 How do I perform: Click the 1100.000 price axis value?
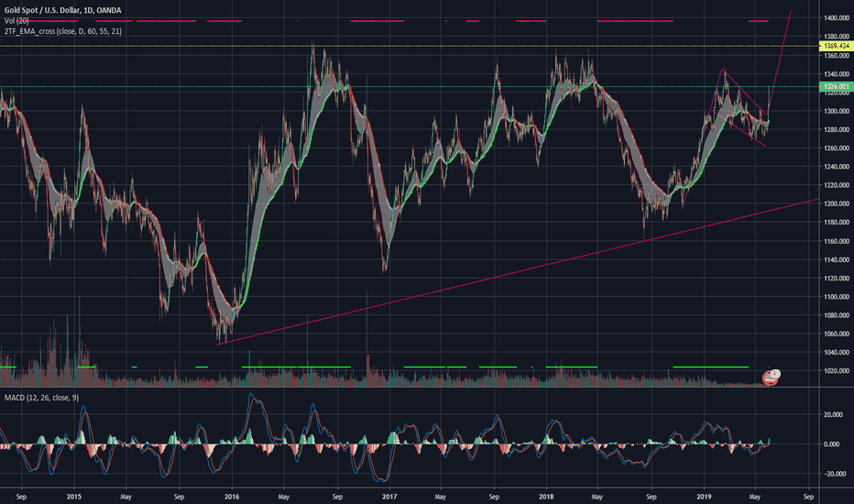(837, 297)
